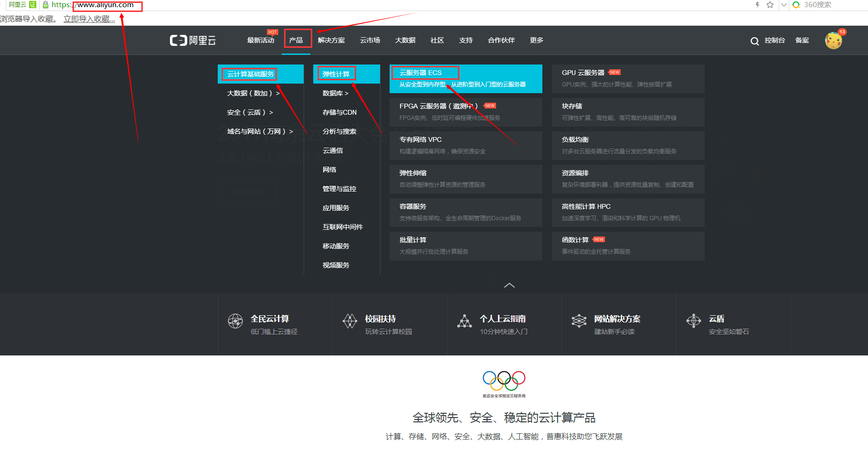The width and height of the screenshot is (868, 451).
Task: Open the 大数据 menu
Action: 405,40
